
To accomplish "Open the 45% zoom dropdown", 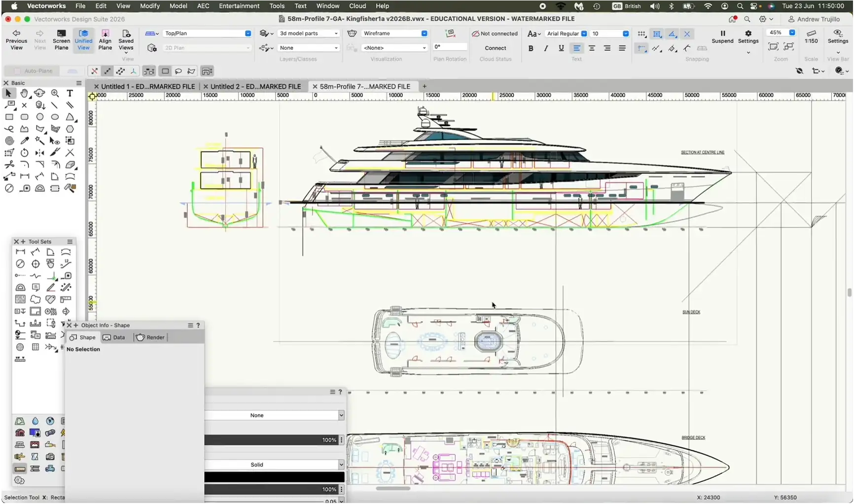I will (x=781, y=33).
